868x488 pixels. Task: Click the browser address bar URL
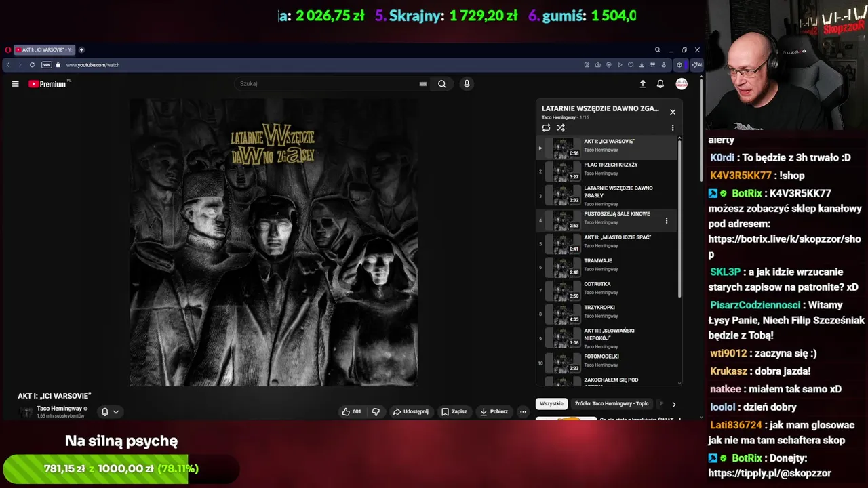click(93, 65)
